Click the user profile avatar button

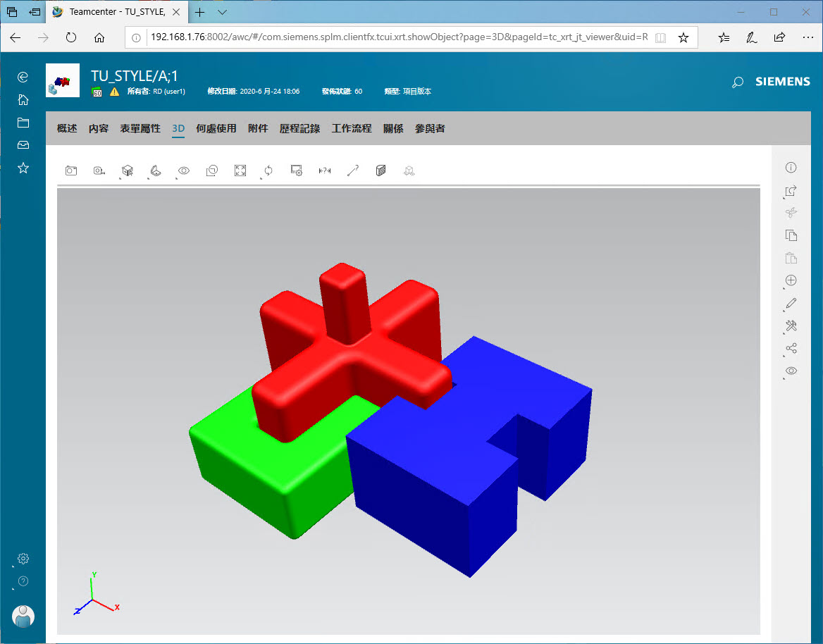coord(23,617)
